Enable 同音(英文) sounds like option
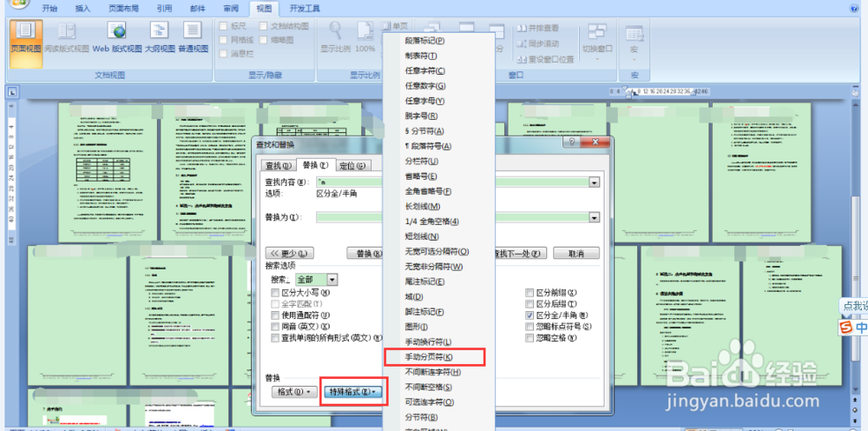Screen dimensions: 868x431 click(x=275, y=327)
